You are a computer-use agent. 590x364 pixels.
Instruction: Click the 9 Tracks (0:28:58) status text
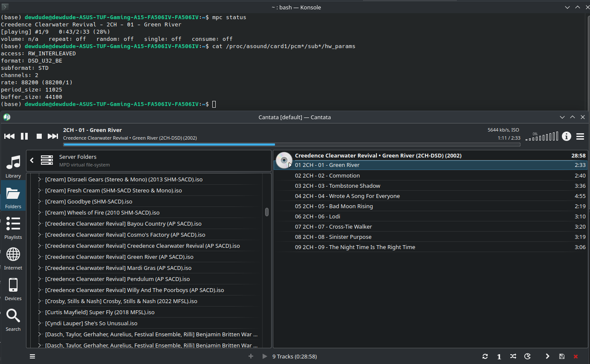(x=295, y=356)
